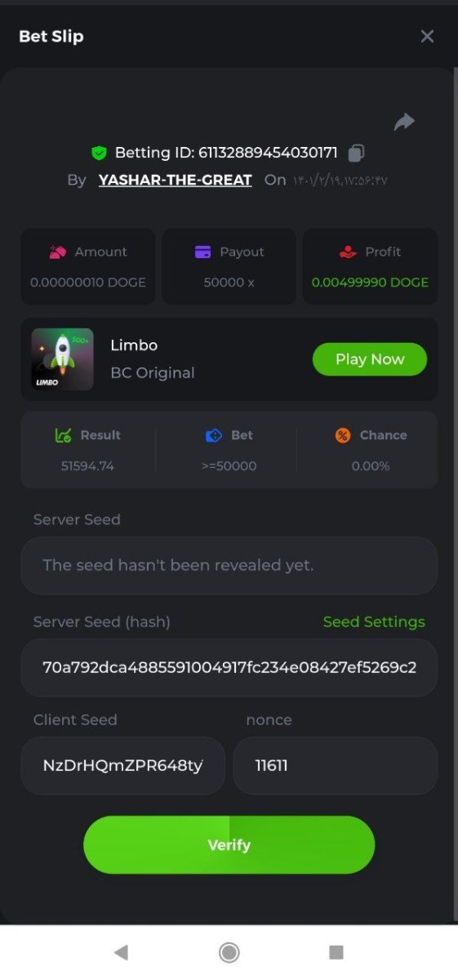Open YASHAR-THE-GREAT user profile link
This screenshot has width=458, height=980.
click(175, 180)
